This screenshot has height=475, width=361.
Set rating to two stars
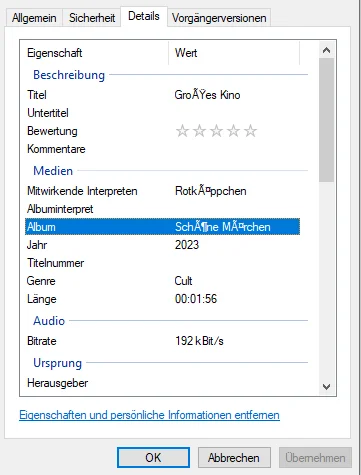click(x=199, y=131)
